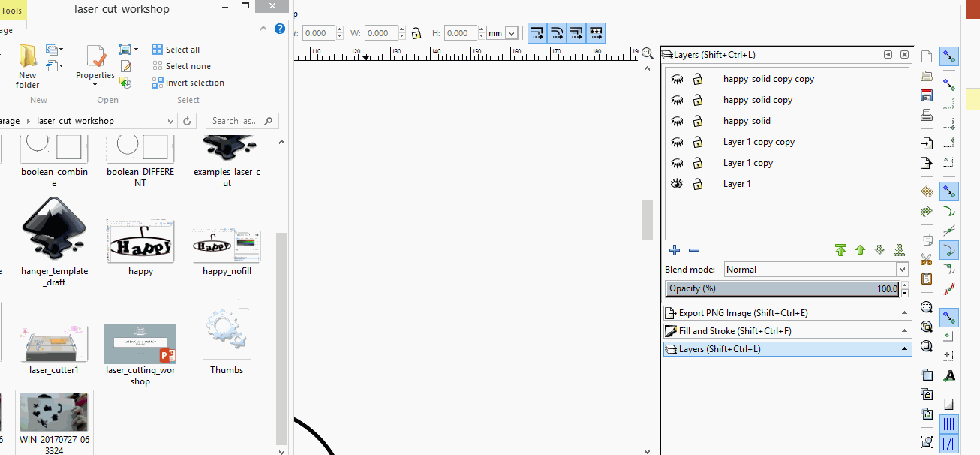The width and height of the screenshot is (980, 455).
Task: Hide the 'Layer 1' layer eye icon
Action: tap(677, 184)
